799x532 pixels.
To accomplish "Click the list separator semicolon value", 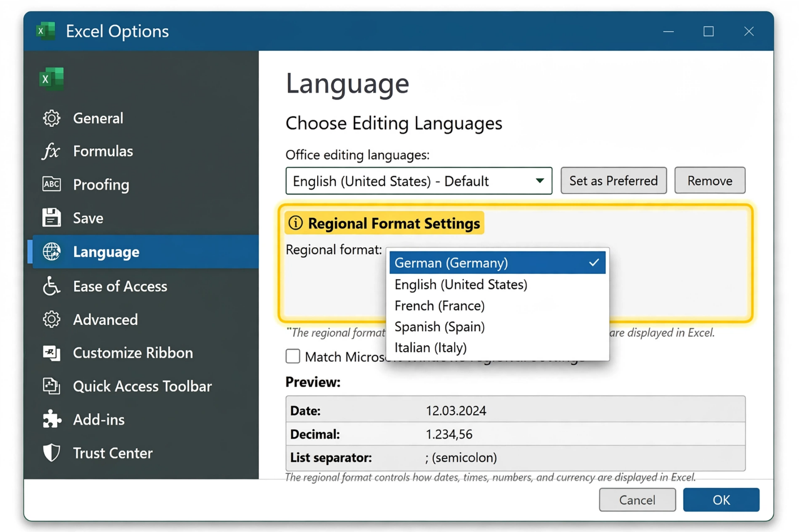I will [x=461, y=457].
